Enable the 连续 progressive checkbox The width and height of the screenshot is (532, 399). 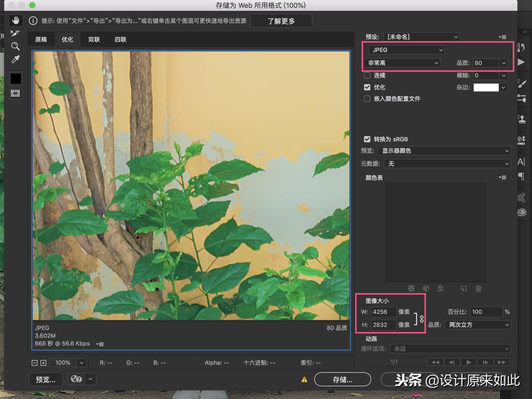click(367, 76)
